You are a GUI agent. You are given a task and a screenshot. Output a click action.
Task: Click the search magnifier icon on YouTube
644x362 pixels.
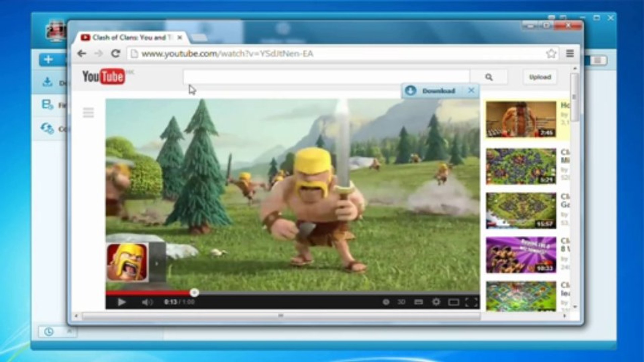point(489,77)
